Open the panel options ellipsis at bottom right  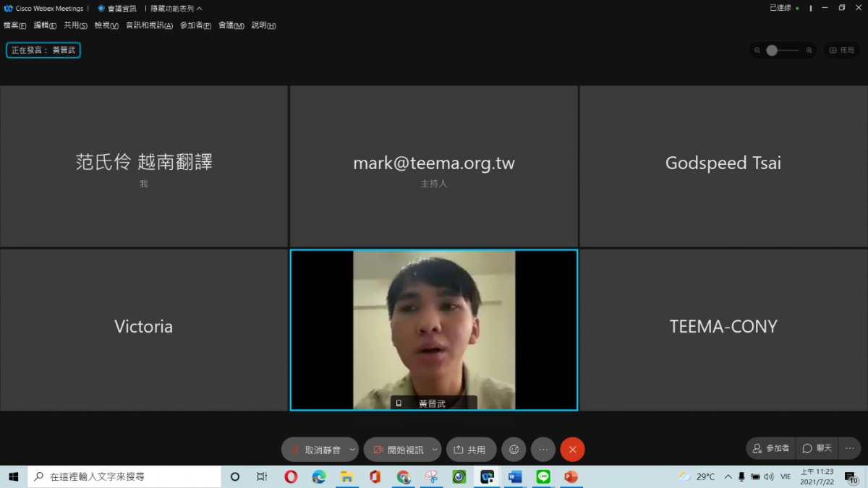[x=850, y=448]
